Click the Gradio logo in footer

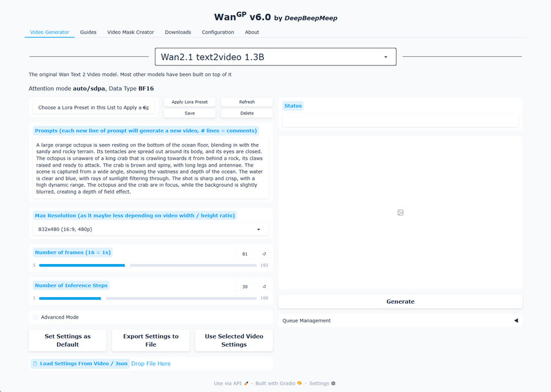click(x=299, y=383)
